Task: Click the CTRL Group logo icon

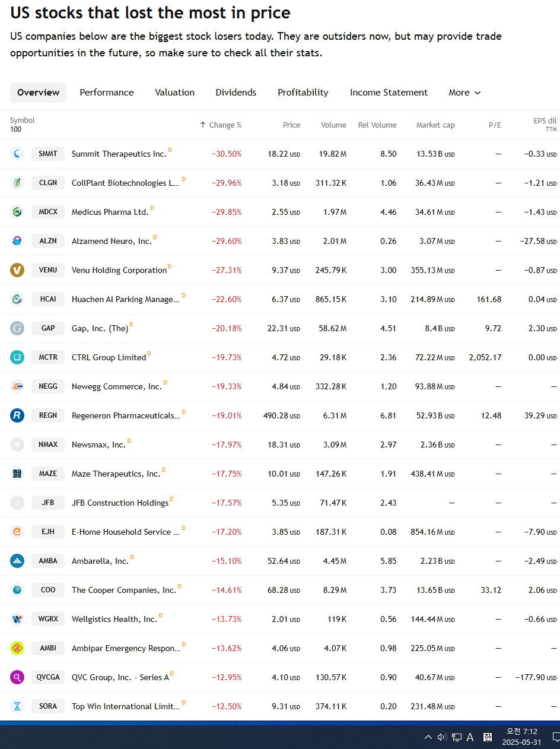Action: point(17,357)
